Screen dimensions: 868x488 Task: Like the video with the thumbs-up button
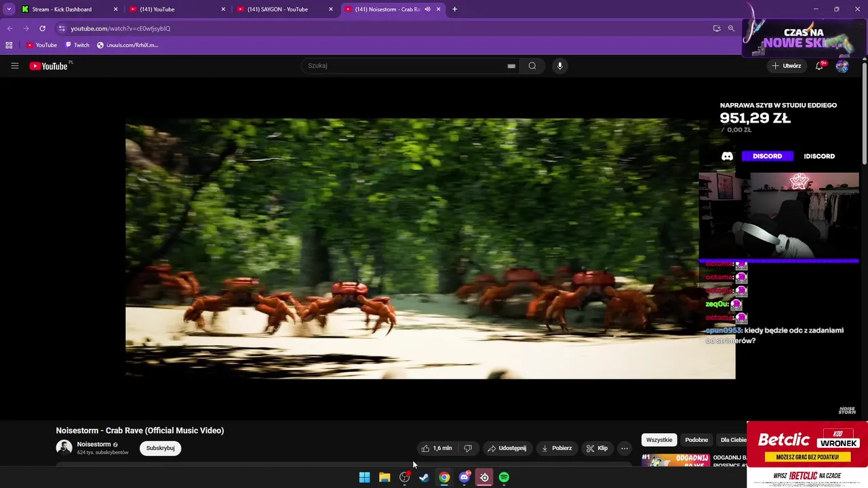point(436,448)
